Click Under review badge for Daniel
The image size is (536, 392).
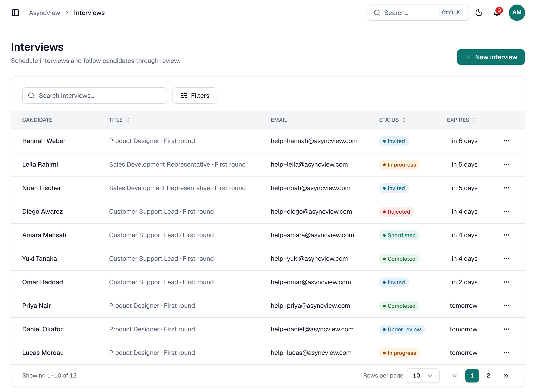pyautogui.click(x=402, y=329)
